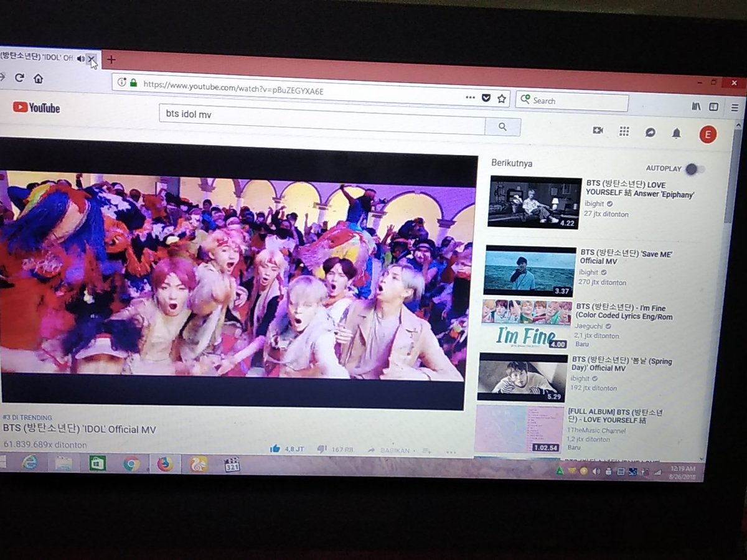The height and width of the screenshot is (560, 747).
Task: Like the video with thumbs up
Action: [275, 449]
